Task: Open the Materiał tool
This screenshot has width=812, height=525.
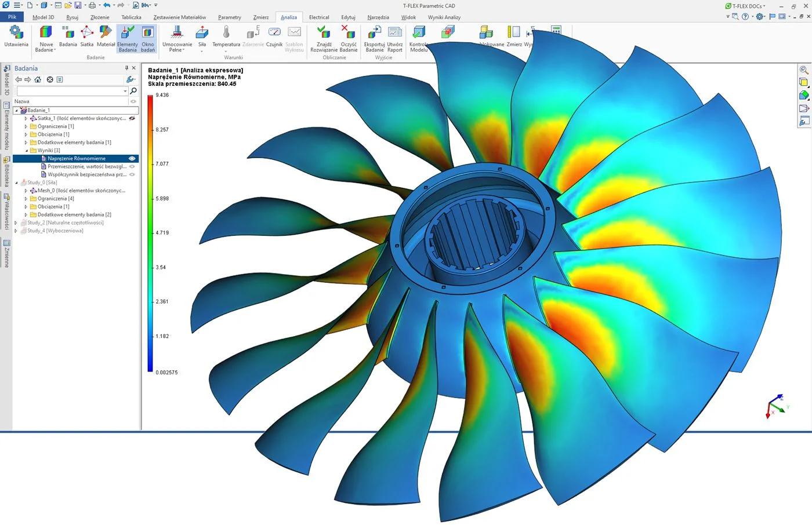Action: coord(105,38)
